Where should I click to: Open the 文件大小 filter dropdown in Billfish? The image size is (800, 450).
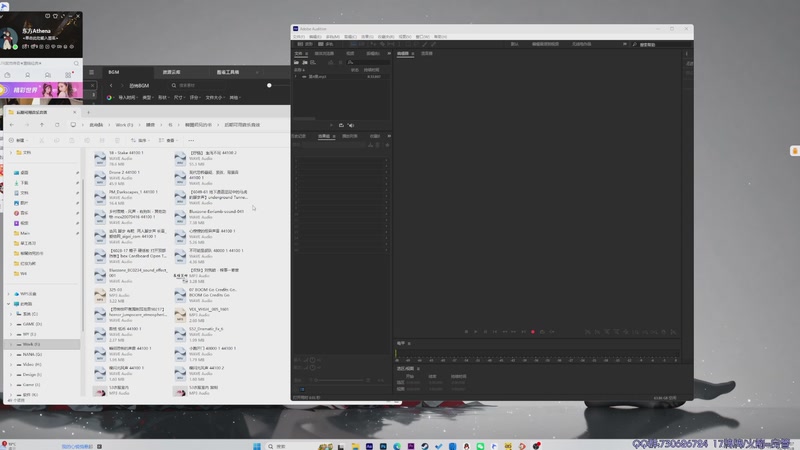pyautogui.click(x=214, y=97)
